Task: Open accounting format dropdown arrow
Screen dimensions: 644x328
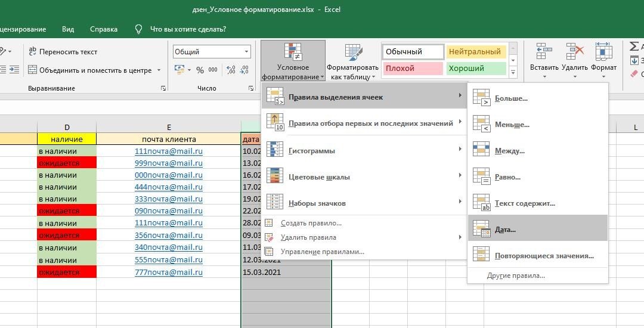Action: click(x=190, y=70)
